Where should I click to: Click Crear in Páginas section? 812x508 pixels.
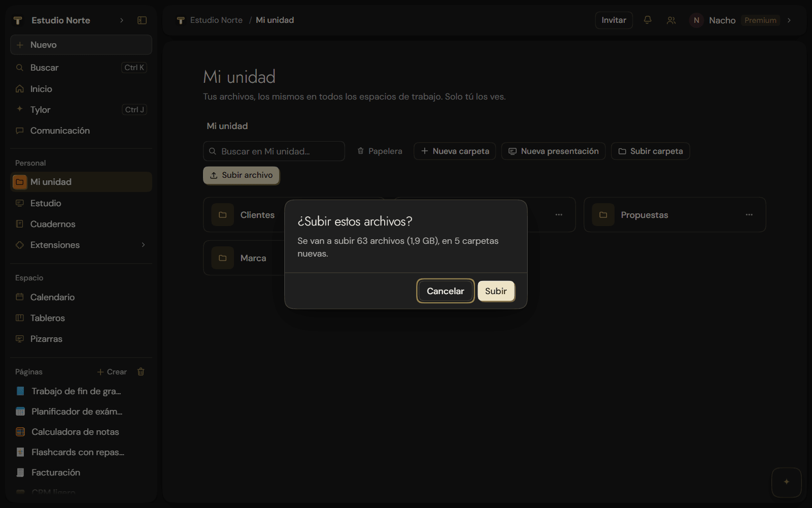pos(112,372)
